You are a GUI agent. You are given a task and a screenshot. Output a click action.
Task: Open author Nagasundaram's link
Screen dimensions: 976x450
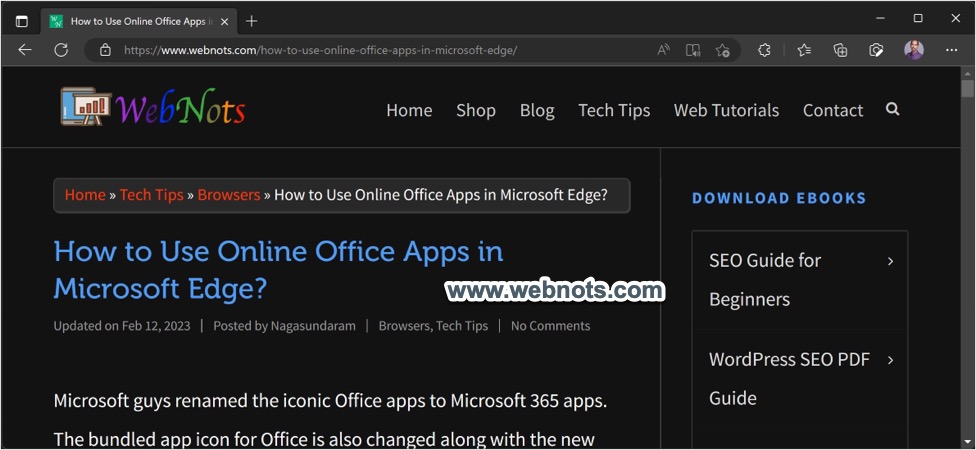point(313,326)
